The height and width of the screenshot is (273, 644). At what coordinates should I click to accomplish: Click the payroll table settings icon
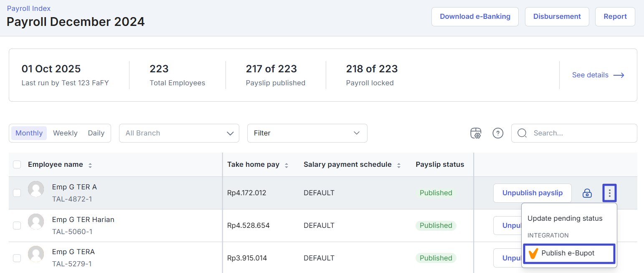click(476, 133)
